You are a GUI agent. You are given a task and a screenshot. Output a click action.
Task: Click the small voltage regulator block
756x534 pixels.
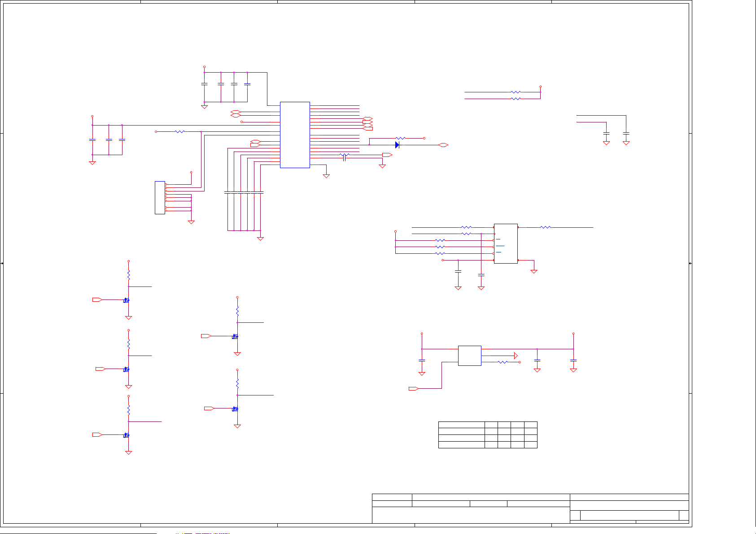[x=470, y=356]
